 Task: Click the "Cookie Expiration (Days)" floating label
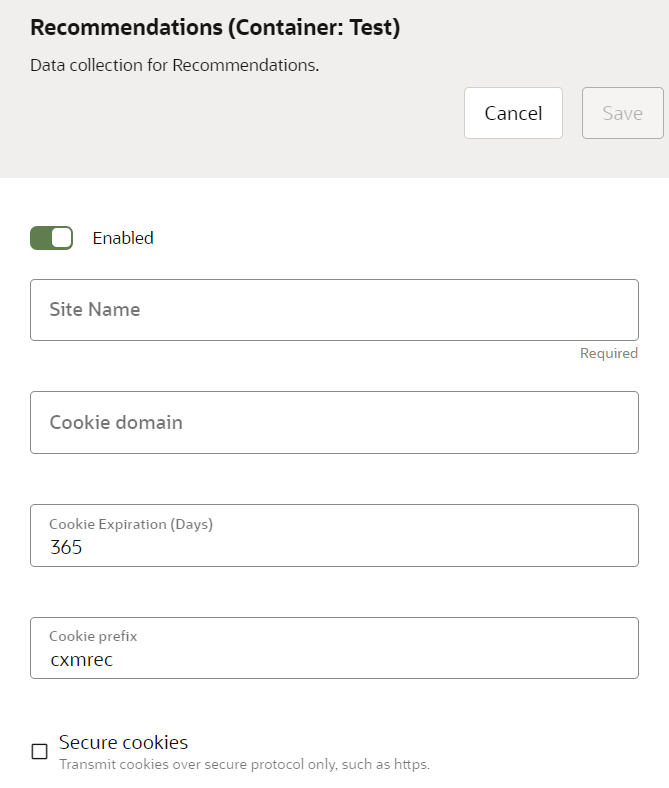pos(131,524)
